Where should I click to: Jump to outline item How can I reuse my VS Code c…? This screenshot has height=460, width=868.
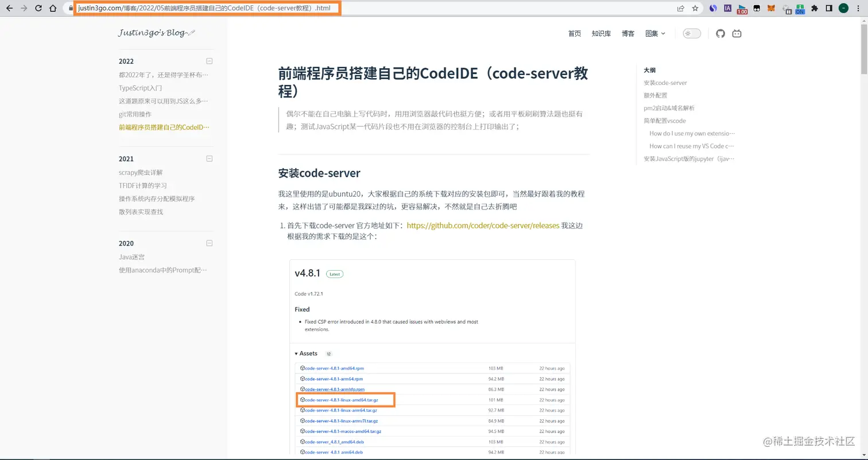692,146
